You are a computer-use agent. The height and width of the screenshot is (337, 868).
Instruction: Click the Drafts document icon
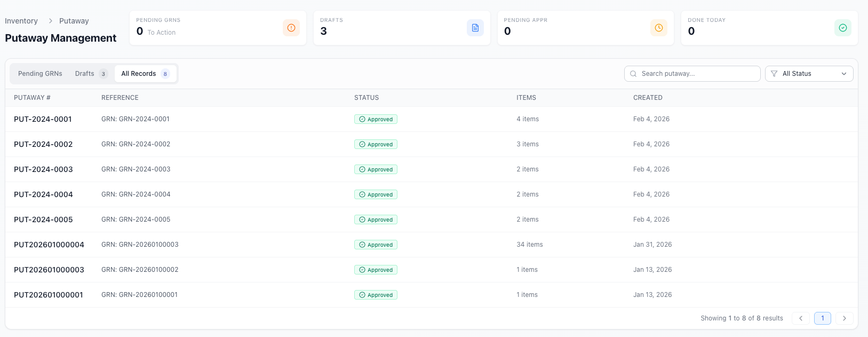[x=475, y=28]
